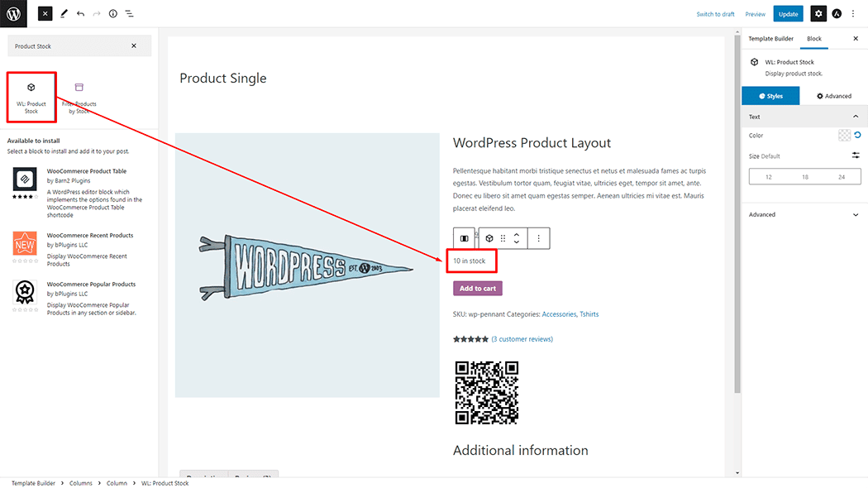
Task: Toggle custom size control
Action: [856, 155]
